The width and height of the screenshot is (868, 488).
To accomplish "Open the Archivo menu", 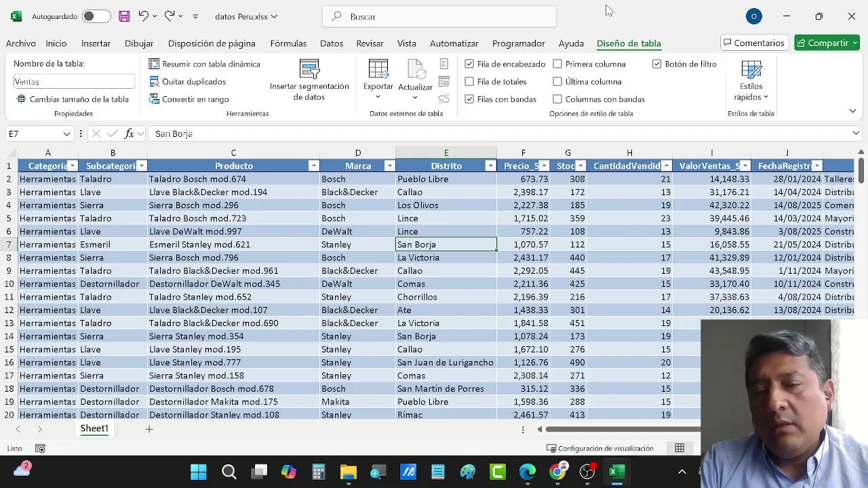I will click(x=21, y=43).
